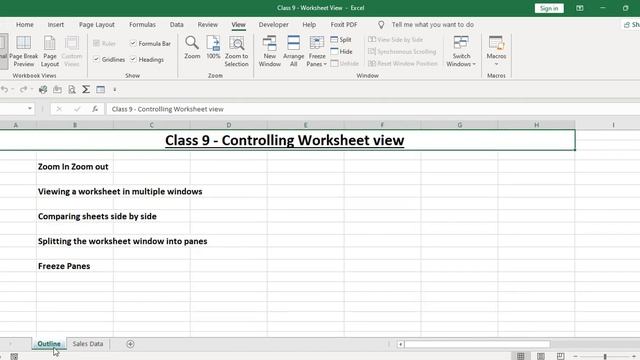Screen dimensions: 640x360
Task: Add a new sheet with plus icon
Action: pyautogui.click(x=130, y=344)
